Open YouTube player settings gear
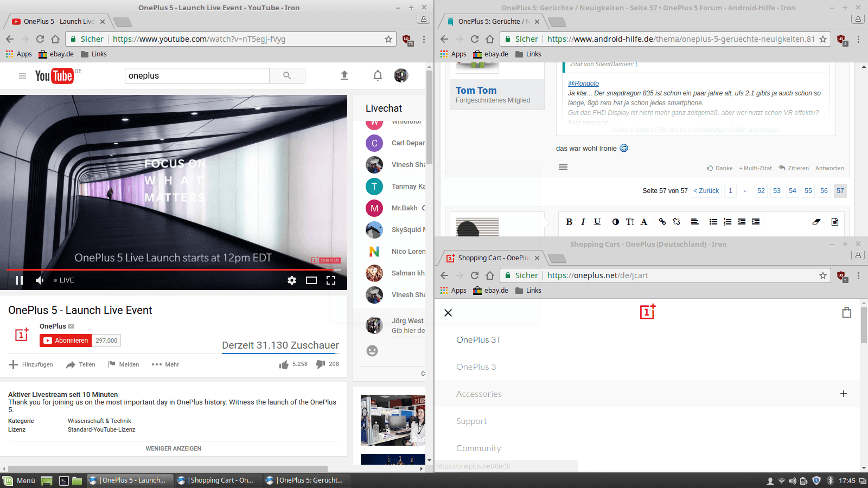 coord(292,280)
